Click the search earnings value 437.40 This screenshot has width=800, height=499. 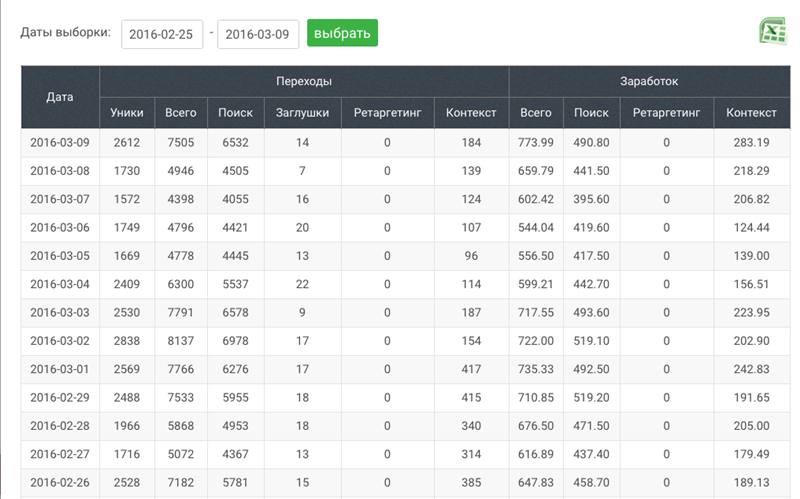tap(591, 454)
